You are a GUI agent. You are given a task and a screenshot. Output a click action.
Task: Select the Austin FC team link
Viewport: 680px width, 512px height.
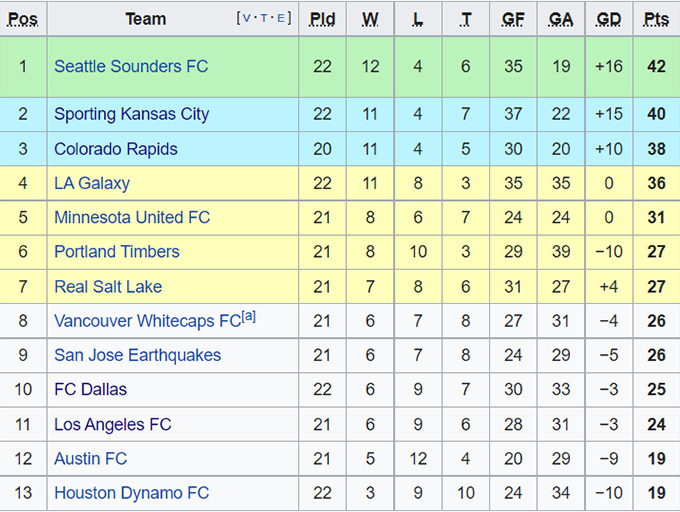coord(90,459)
